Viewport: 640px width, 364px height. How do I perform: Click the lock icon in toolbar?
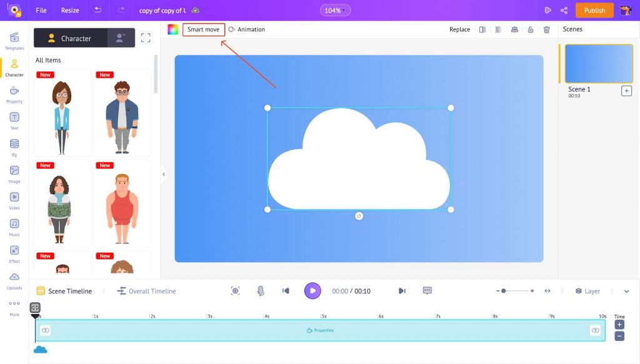531,29
